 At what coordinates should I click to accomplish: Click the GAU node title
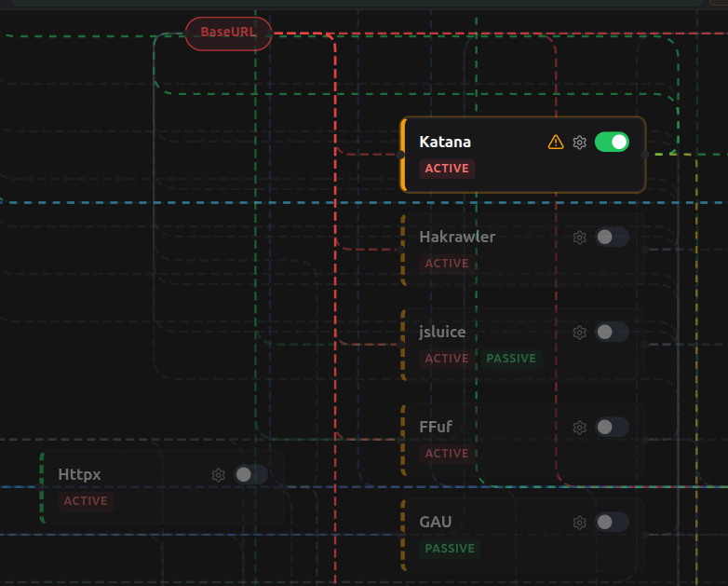point(435,522)
